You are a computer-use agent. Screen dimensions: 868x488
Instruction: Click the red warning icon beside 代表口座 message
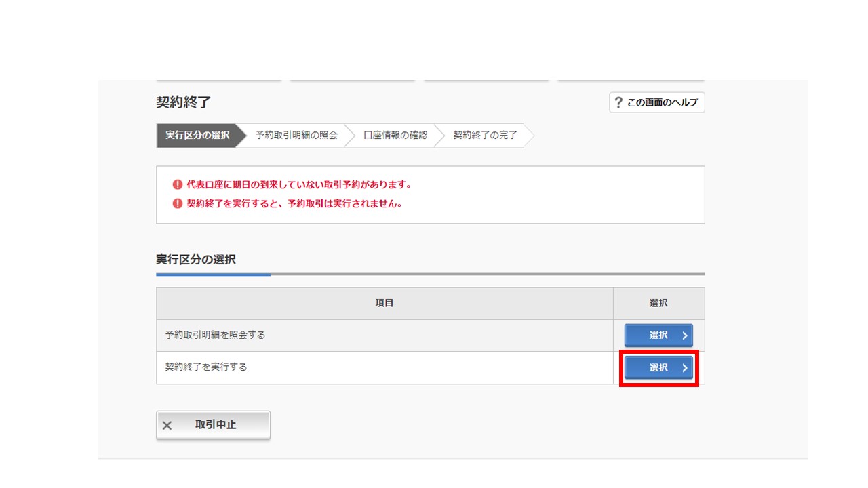pos(178,184)
